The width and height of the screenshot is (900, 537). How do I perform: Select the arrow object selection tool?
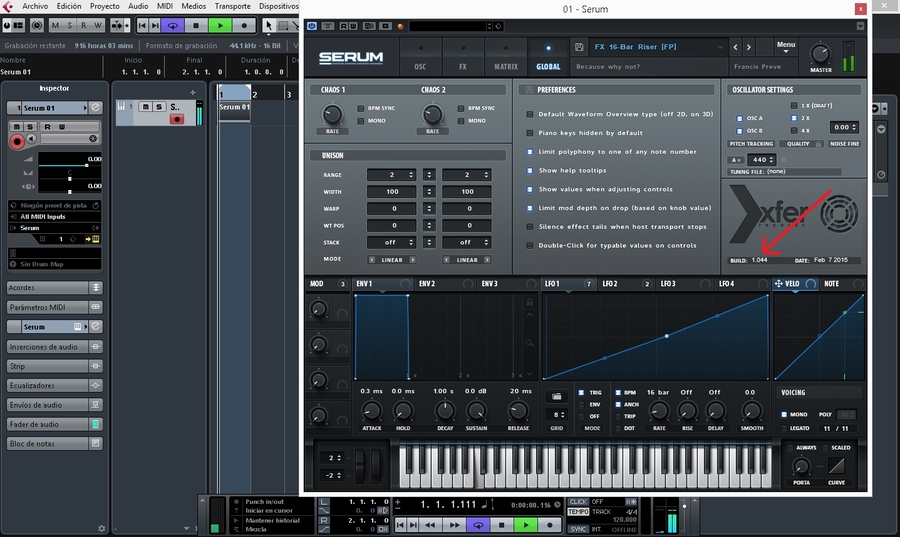coord(270,25)
